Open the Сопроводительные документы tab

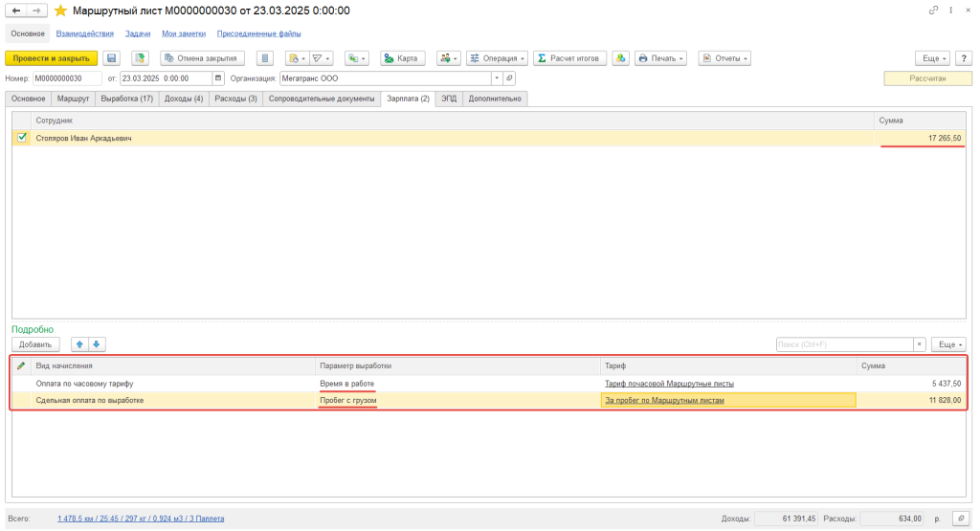pos(322,99)
